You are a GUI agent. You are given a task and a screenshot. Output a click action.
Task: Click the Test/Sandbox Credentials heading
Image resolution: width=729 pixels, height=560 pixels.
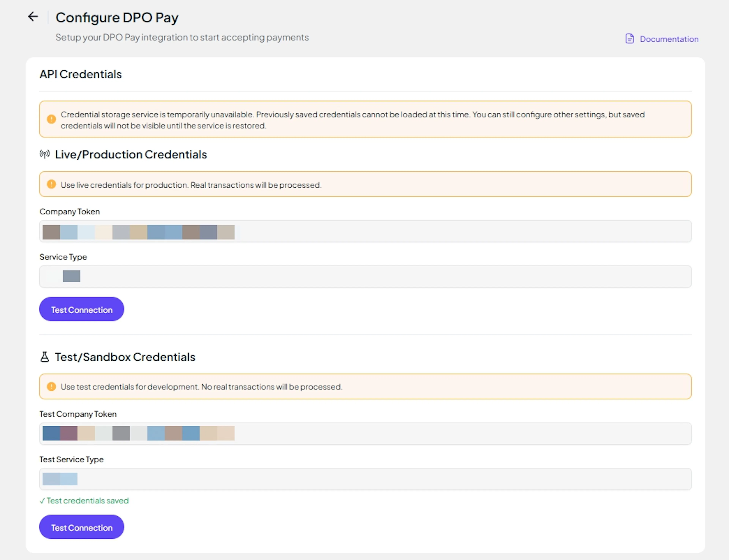[125, 357]
